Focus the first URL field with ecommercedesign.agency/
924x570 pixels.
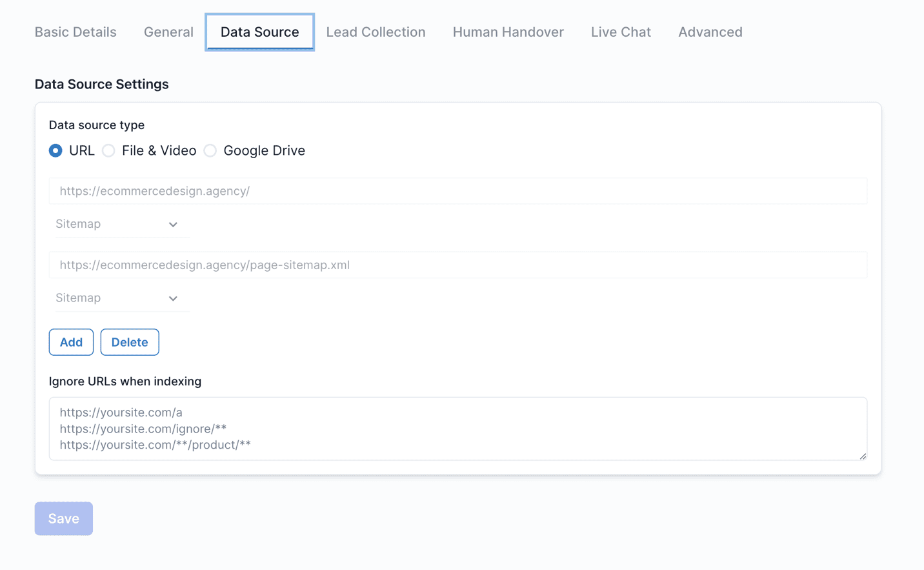pos(457,191)
